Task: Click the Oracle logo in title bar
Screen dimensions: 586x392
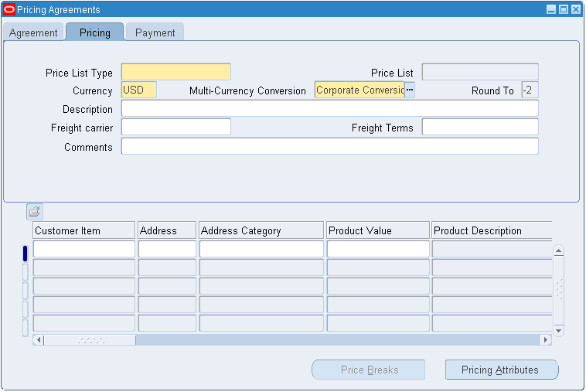Action: pos(9,9)
